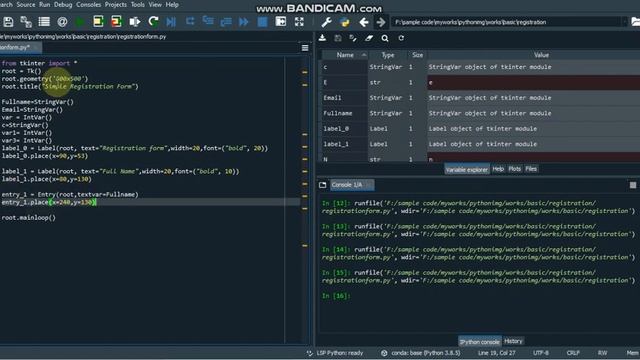Open Preferences with the wrench icon
Screen dimensions: 640x360
tap(326, 22)
